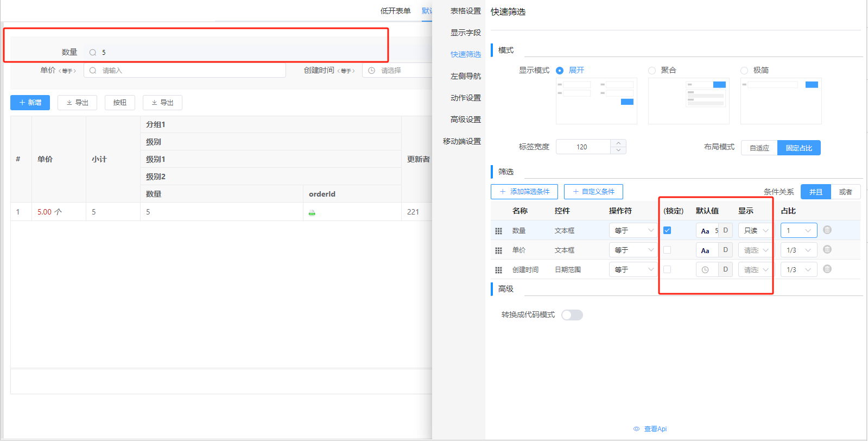Delete the 数量 filter row

point(827,230)
